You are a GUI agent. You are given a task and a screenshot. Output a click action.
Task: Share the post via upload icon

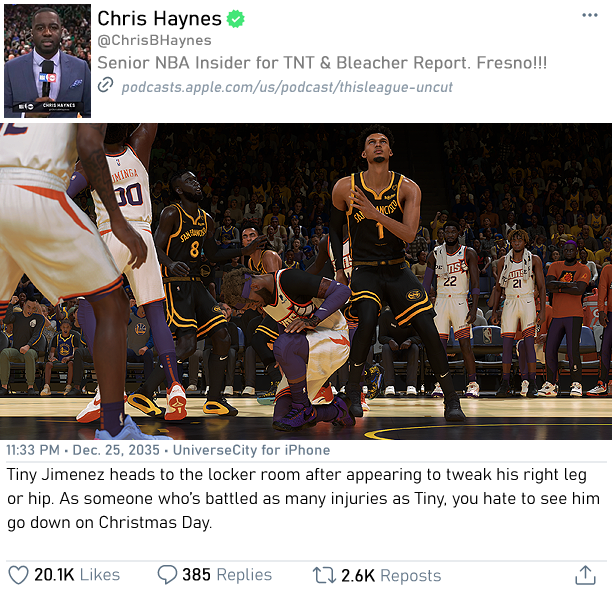tap(584, 575)
